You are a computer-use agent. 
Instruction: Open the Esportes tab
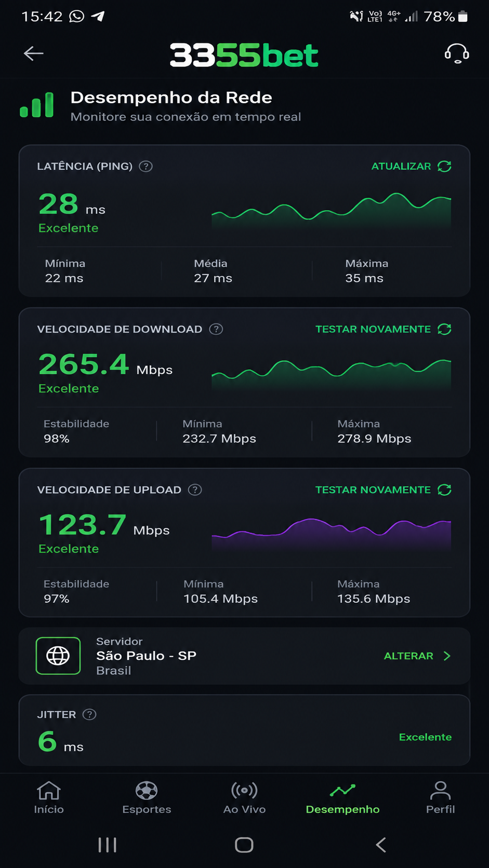pos(147,798)
